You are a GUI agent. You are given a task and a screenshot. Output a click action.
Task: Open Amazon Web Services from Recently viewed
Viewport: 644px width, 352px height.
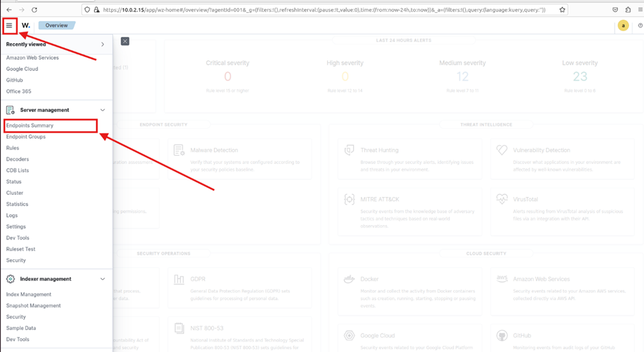[x=32, y=58]
